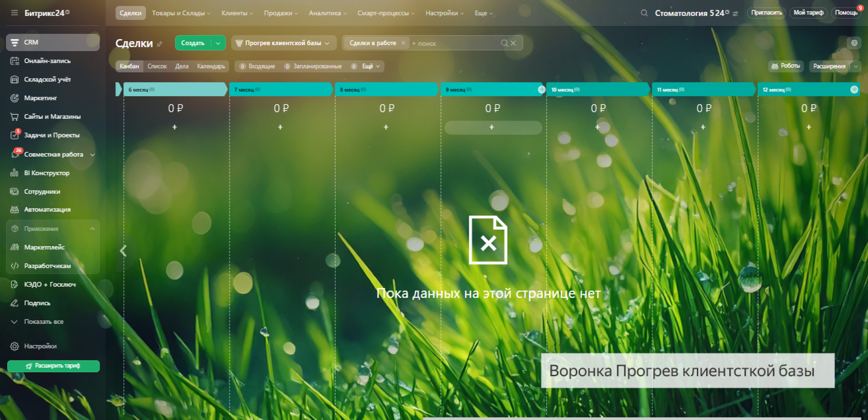Open the top Настройки dropdown menu
The width and height of the screenshot is (868, 420).
(x=445, y=13)
